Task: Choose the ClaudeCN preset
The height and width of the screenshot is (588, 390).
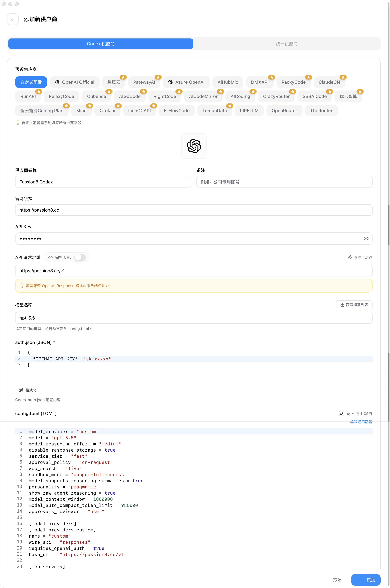Action: pyautogui.click(x=329, y=82)
